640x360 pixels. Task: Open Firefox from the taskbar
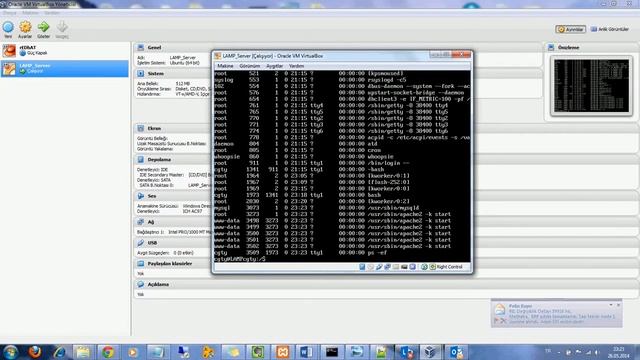[35, 351]
